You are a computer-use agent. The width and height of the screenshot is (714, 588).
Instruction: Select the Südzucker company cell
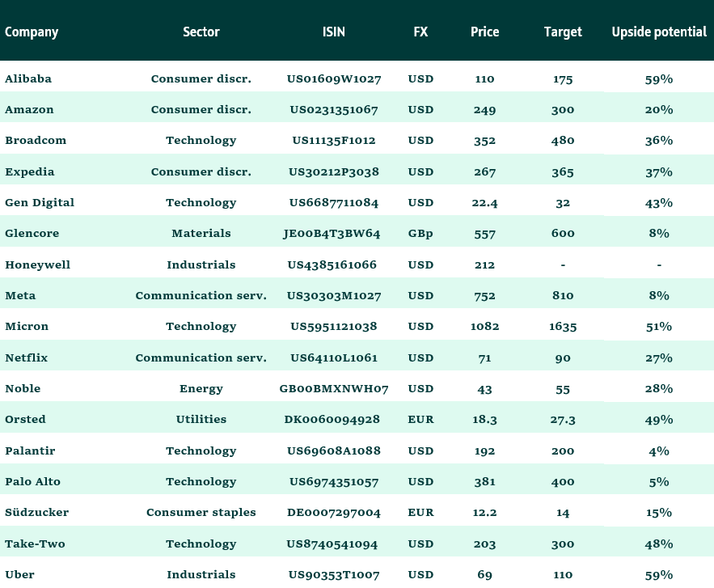tap(37, 512)
